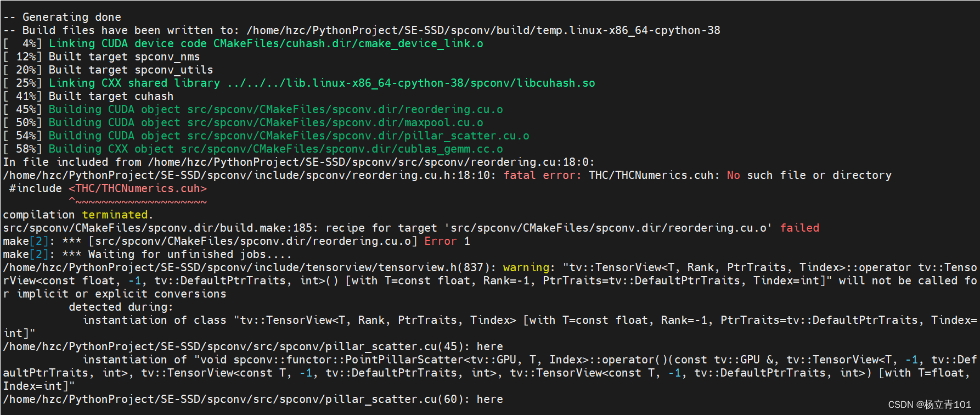Click the red 'fatal error:' text

coord(543,175)
